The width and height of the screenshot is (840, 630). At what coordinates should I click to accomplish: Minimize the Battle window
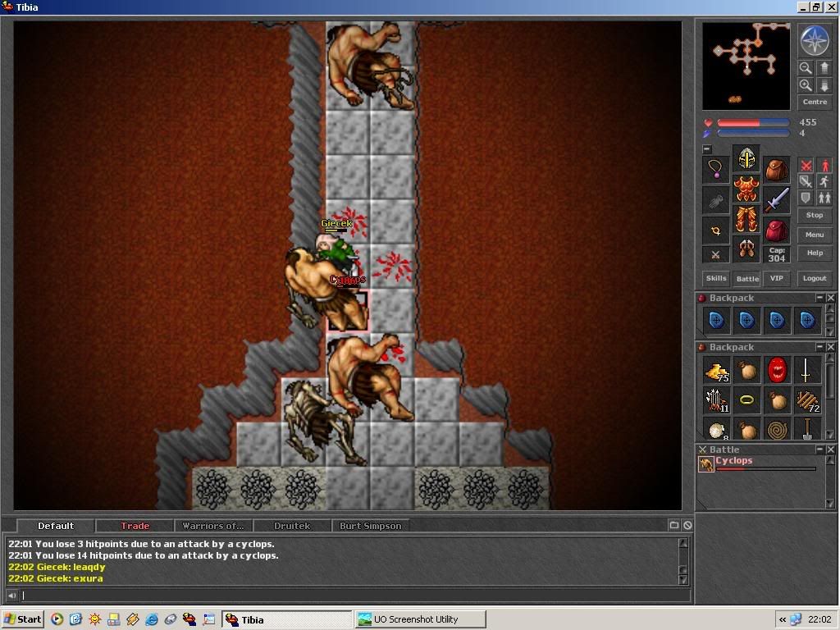pos(819,449)
